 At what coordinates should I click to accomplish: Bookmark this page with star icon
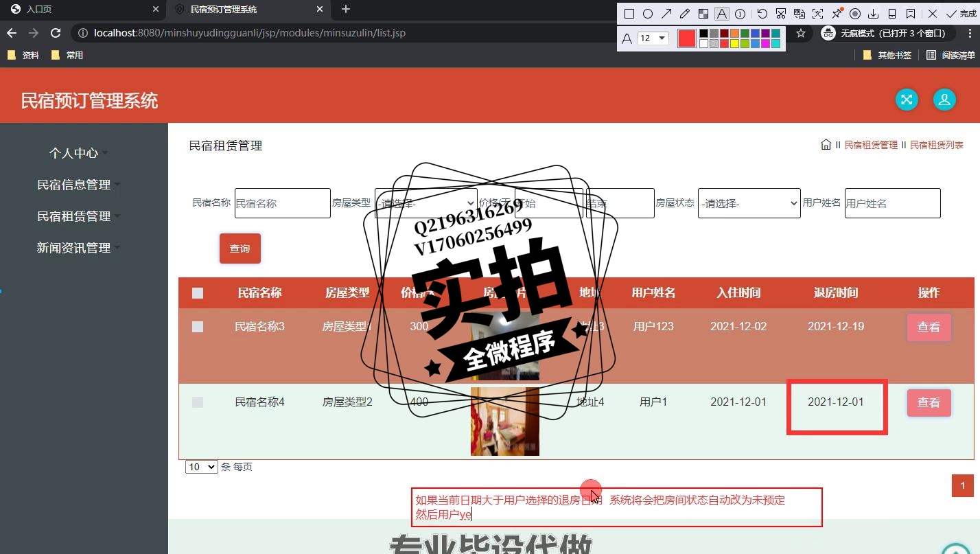[800, 33]
